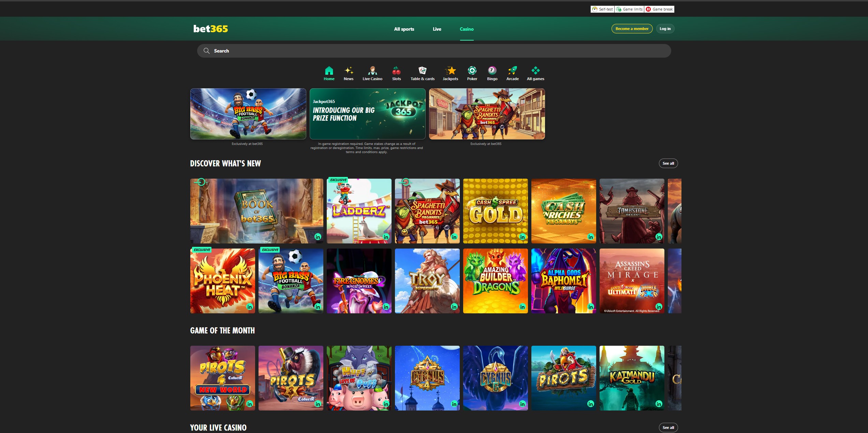Image resolution: width=868 pixels, height=433 pixels.
Task: Click the info badge on Phoenix Heat
Action: pyautogui.click(x=250, y=307)
